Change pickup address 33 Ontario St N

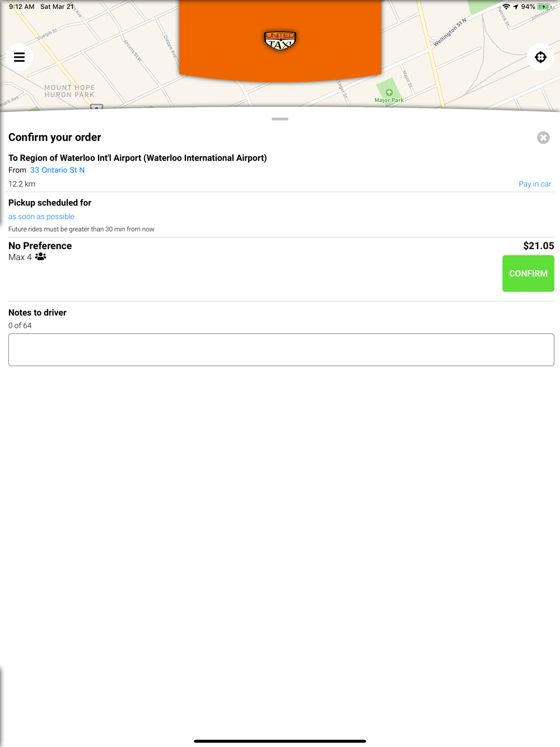point(57,170)
